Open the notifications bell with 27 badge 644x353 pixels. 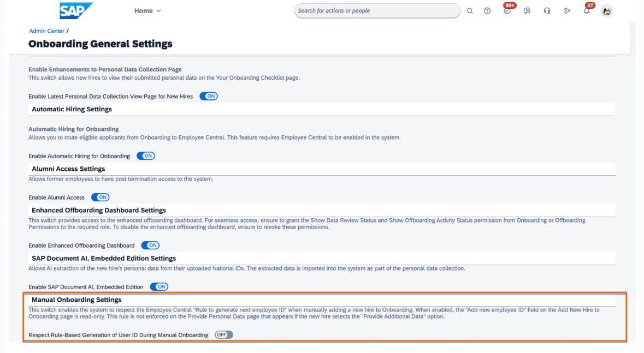588,9
